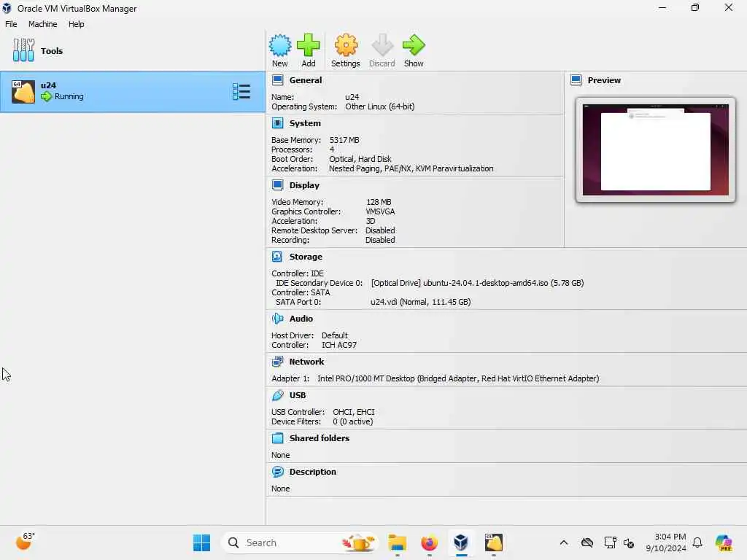Click the Optical Drive ubuntu iso entry
Viewport: 747px width, 560px height.
point(477,283)
